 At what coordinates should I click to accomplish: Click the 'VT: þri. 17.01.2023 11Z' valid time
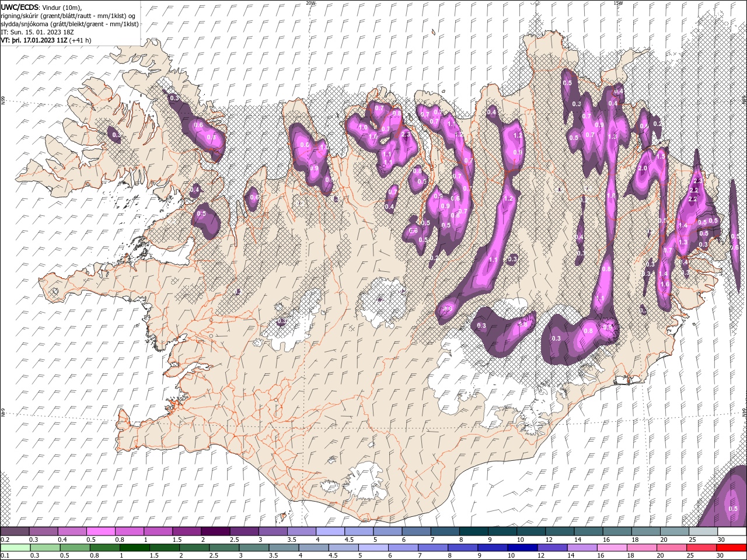tap(34, 40)
